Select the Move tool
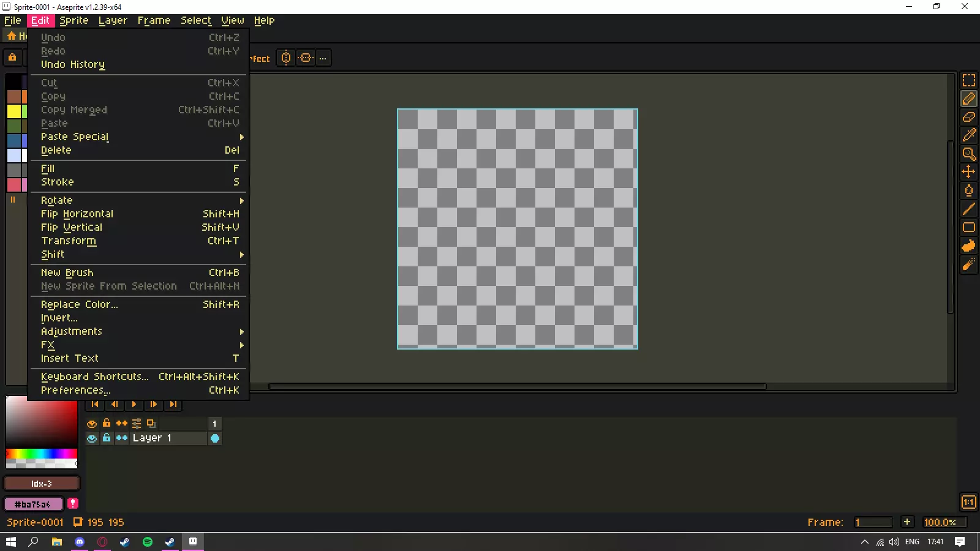The width and height of the screenshot is (980, 551). [968, 172]
